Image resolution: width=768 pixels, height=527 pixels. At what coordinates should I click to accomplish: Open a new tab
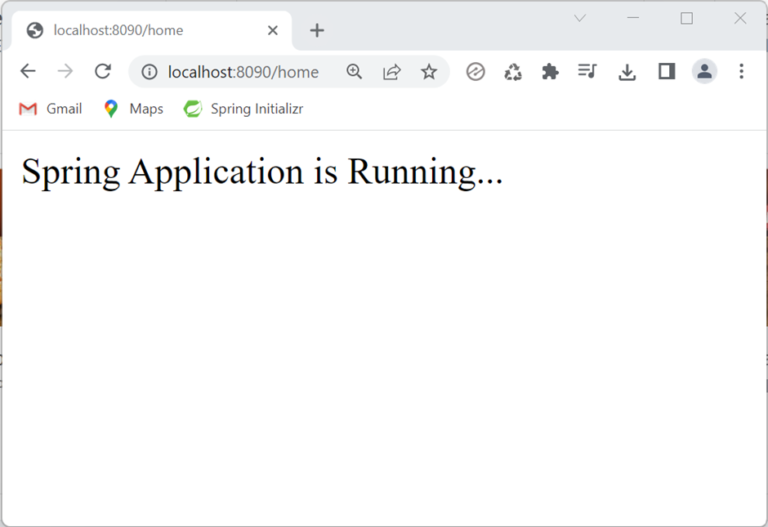[x=317, y=30]
